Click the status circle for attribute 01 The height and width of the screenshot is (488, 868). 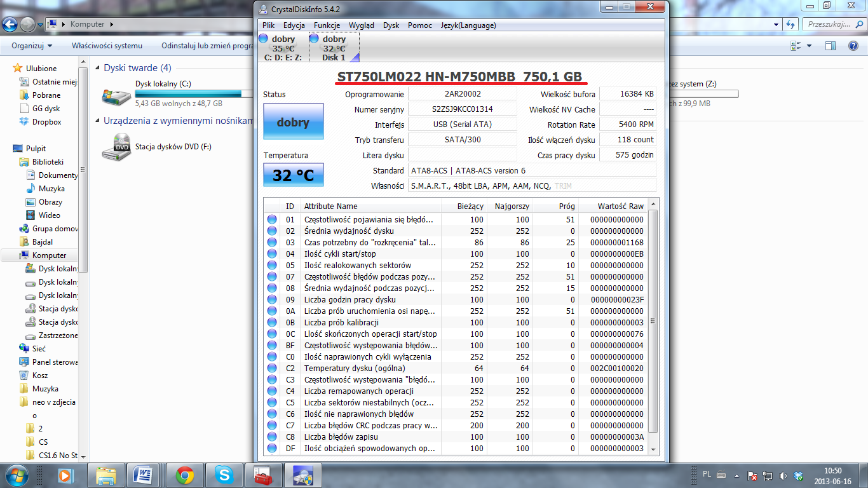[272, 219]
